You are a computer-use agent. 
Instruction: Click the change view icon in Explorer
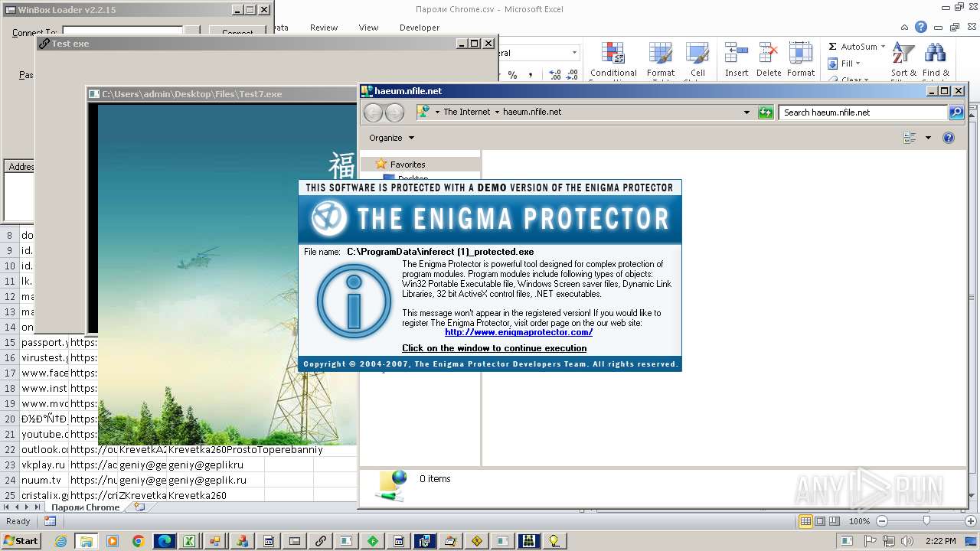910,138
